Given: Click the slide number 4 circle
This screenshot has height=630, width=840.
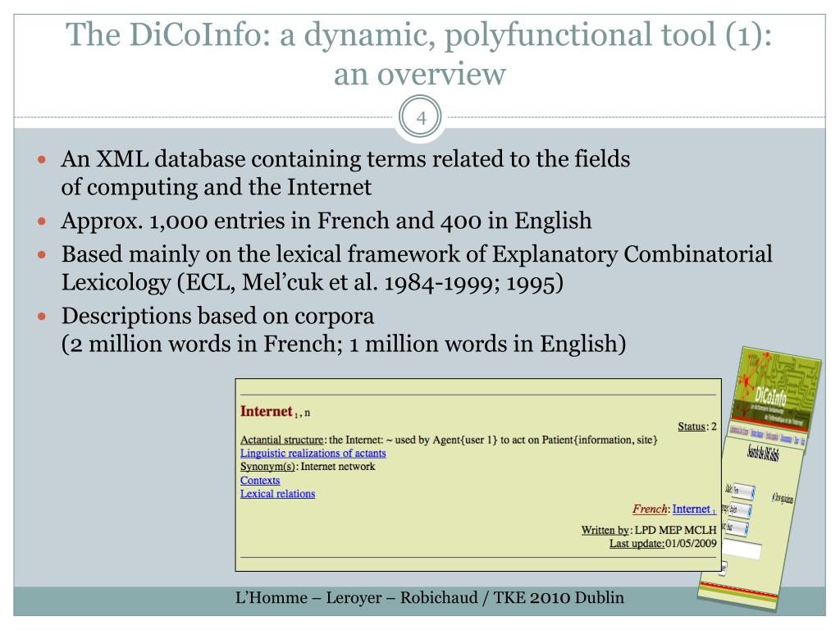Looking at the screenshot, I should tap(421, 117).
